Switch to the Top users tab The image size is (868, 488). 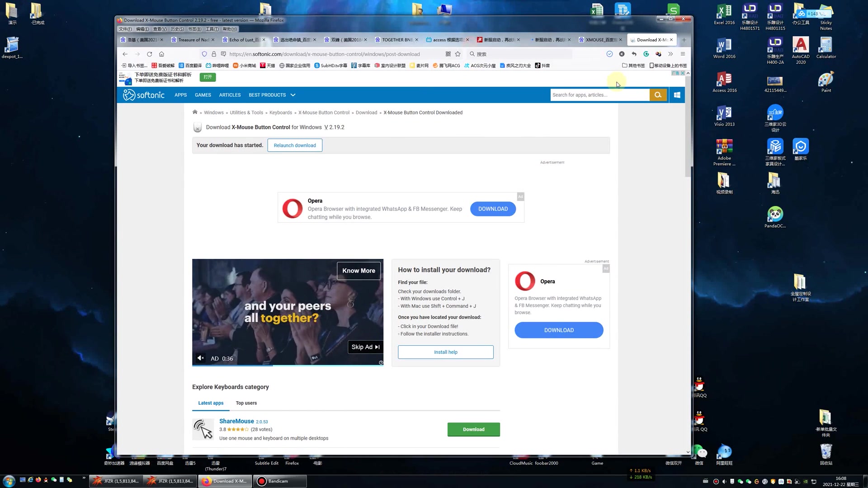pyautogui.click(x=246, y=403)
